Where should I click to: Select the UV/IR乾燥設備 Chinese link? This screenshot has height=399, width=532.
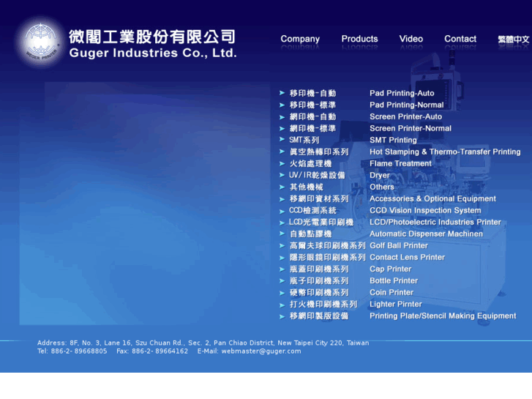coord(317,175)
